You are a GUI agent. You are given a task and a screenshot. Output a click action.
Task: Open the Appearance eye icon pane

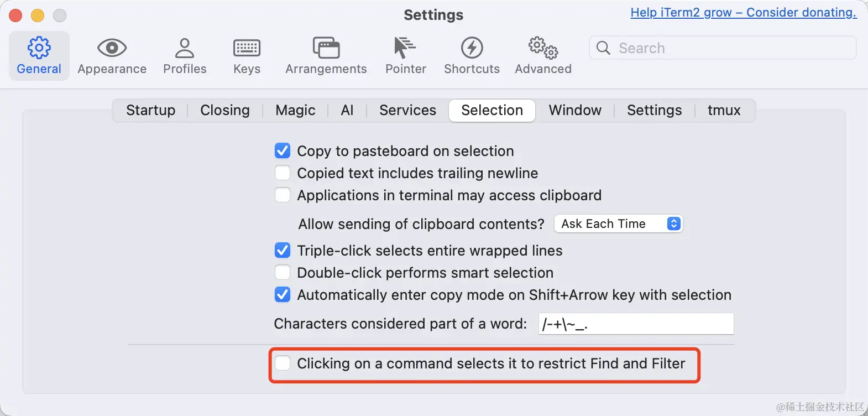tap(112, 48)
